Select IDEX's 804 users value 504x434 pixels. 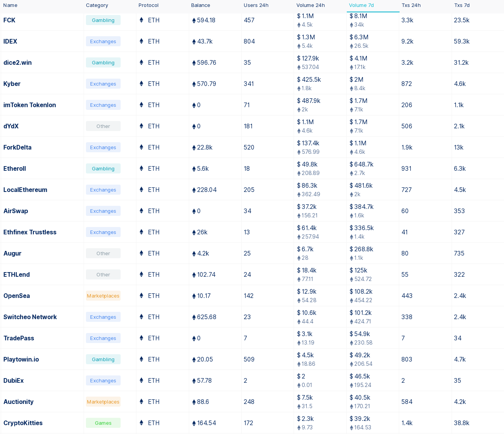249,41
